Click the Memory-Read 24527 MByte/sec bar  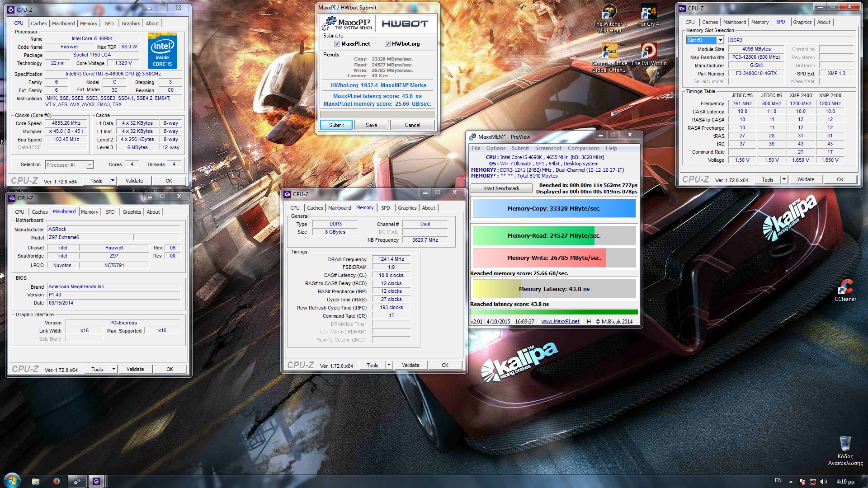click(x=554, y=236)
